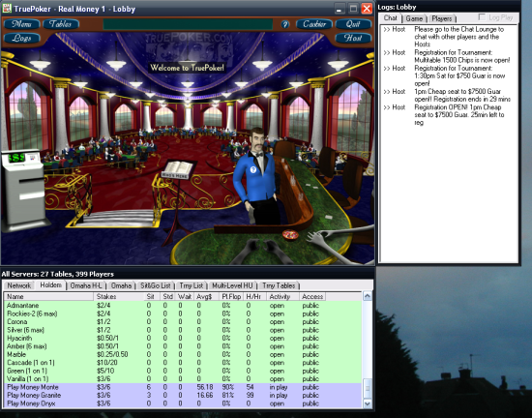The height and width of the screenshot is (418, 532).
Task: Click the chip bowl on the table
Action: (290, 234)
